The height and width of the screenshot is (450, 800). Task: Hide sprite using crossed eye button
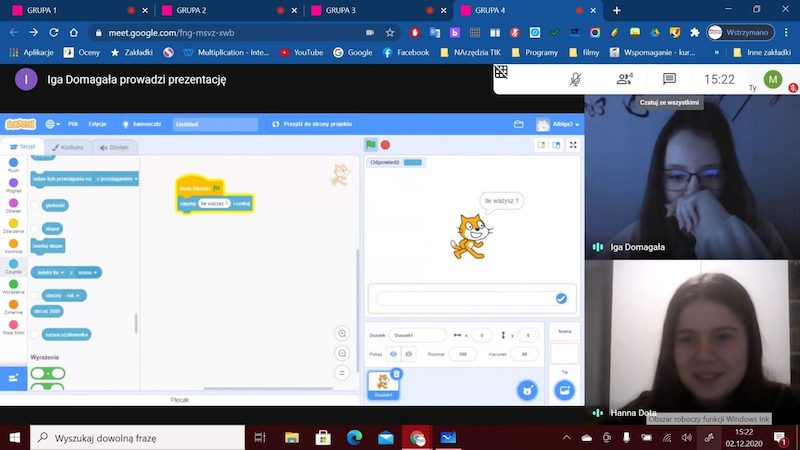click(409, 354)
